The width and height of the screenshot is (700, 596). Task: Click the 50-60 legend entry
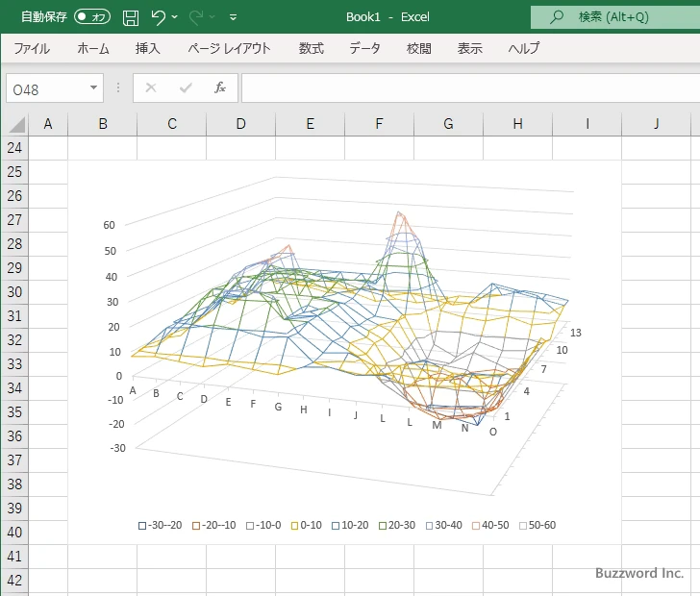pyautogui.click(x=537, y=526)
